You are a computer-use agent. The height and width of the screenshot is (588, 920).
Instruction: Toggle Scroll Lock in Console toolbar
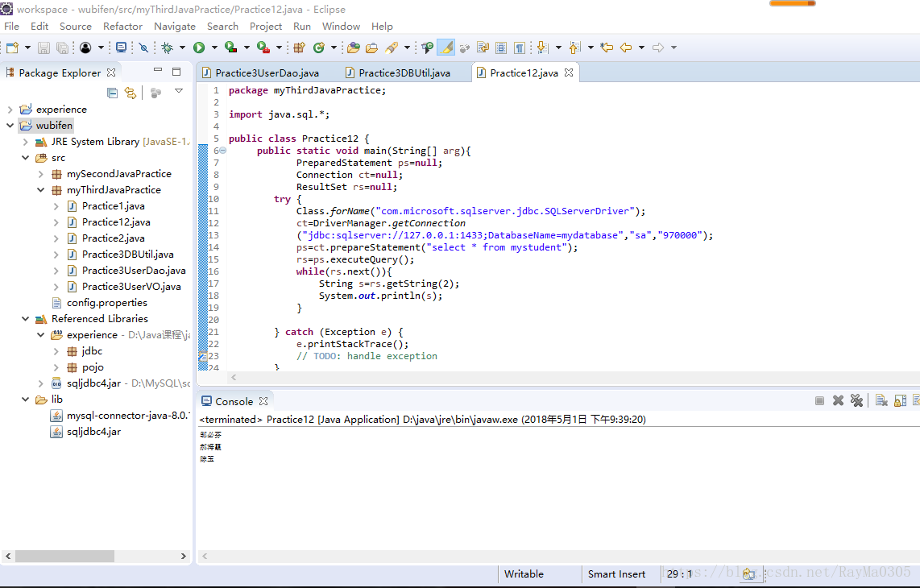tap(900, 401)
